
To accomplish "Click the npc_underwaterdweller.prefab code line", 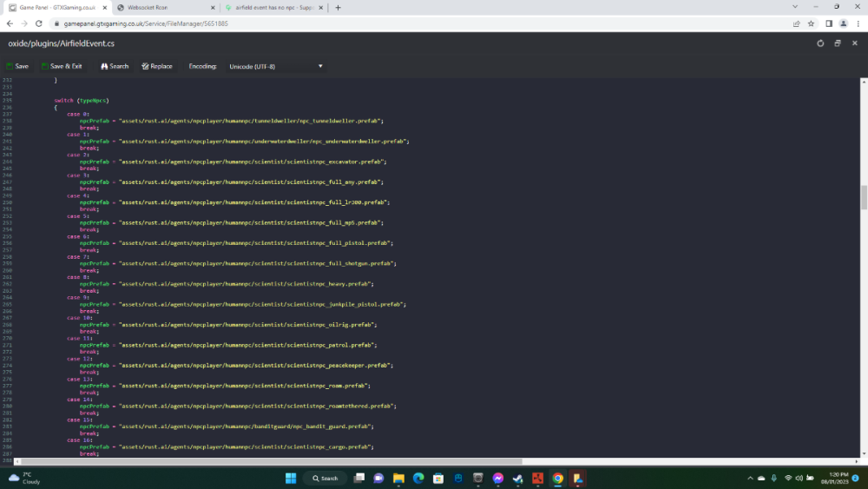I will [x=244, y=142].
